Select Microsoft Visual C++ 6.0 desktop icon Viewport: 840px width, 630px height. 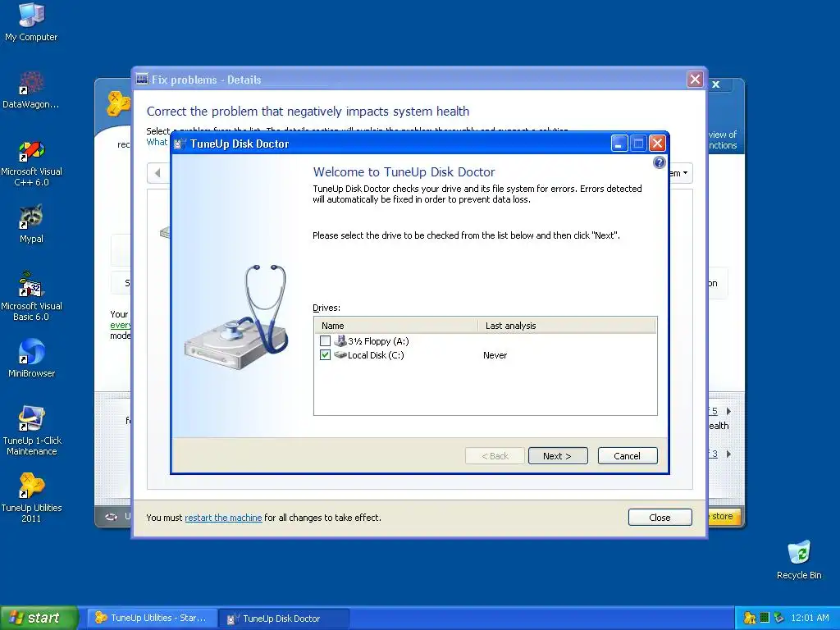pyautogui.click(x=31, y=163)
